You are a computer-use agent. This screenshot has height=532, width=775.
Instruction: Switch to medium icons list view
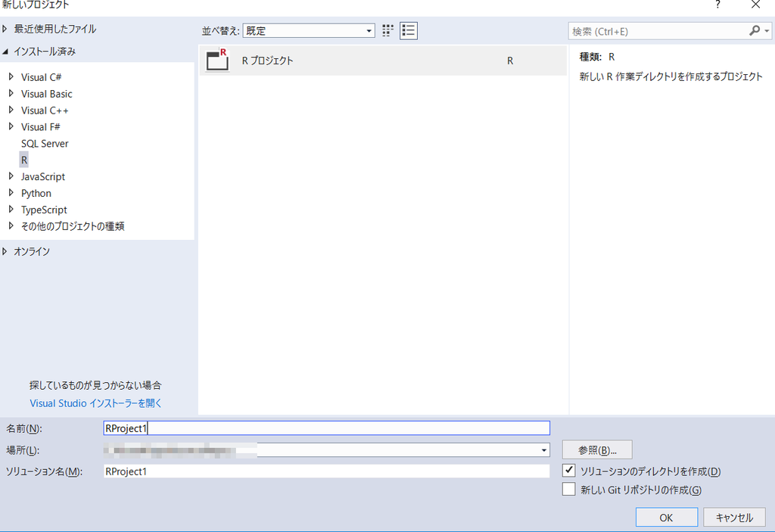click(408, 31)
